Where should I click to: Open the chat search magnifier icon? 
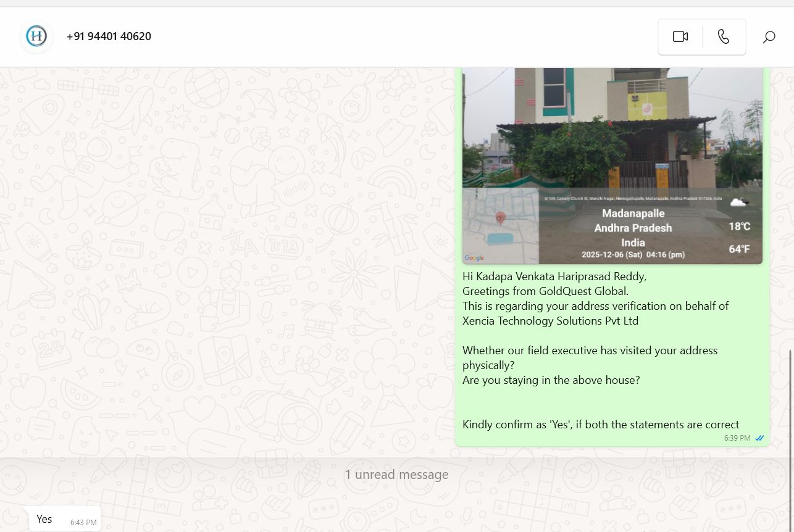click(769, 37)
